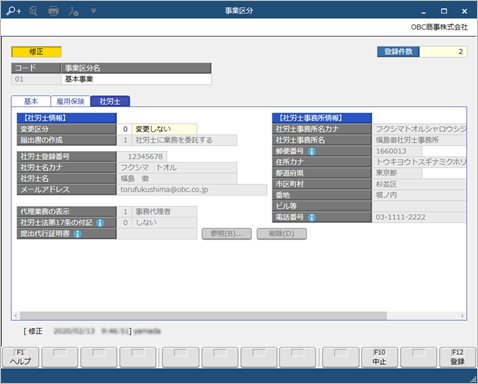Image resolution: width=478 pixels, height=384 pixels.
Task: Click the 市区町村 field 杉並区
Action: (x=419, y=184)
